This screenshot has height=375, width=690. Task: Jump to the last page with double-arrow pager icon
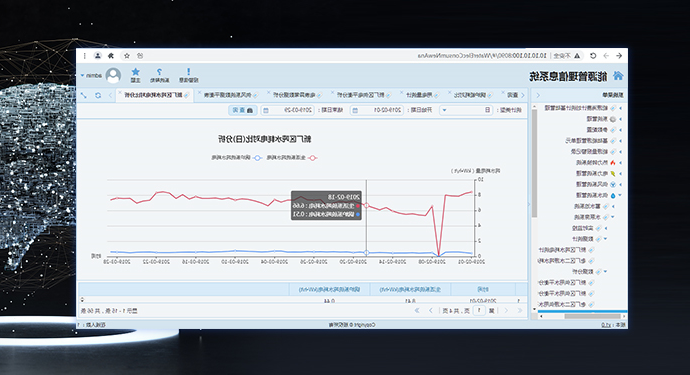(417, 311)
